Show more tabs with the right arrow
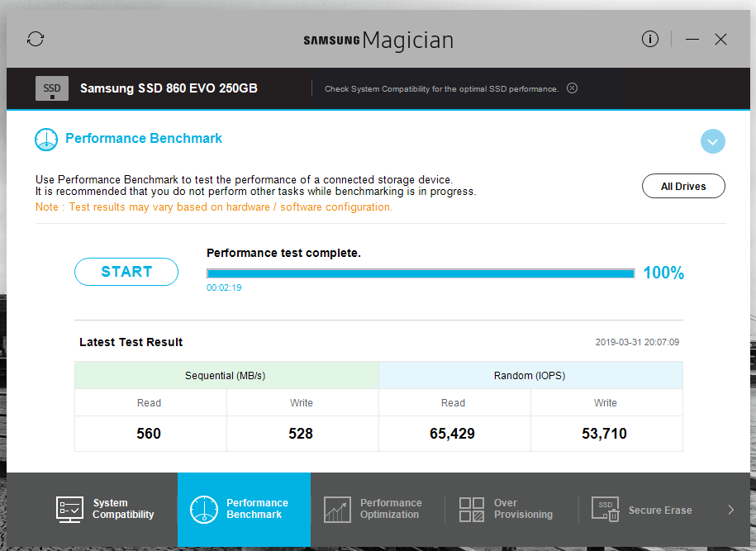 point(731,510)
